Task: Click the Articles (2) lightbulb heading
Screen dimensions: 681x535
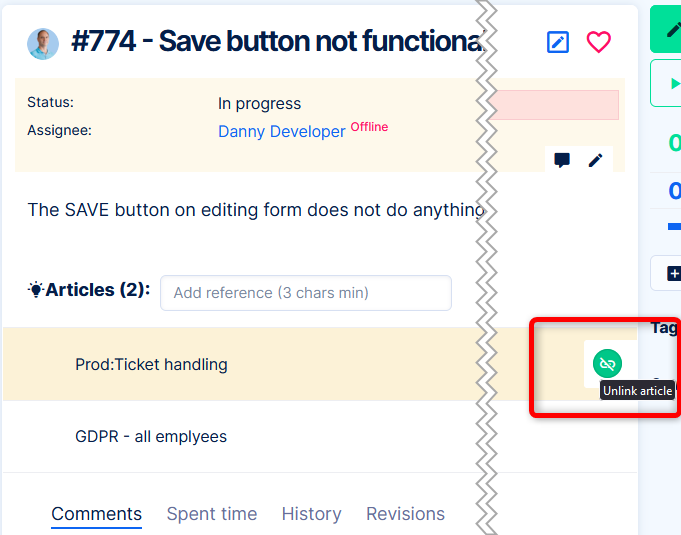Action: click(89, 290)
